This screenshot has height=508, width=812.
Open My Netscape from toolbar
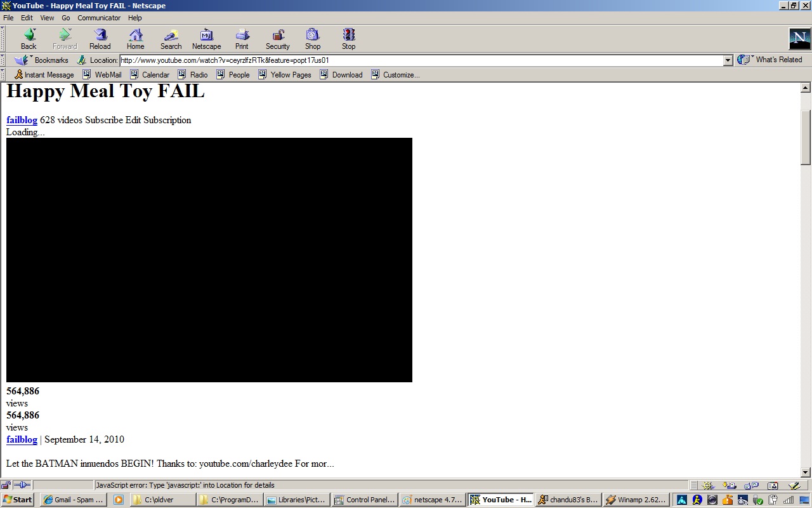(x=207, y=39)
